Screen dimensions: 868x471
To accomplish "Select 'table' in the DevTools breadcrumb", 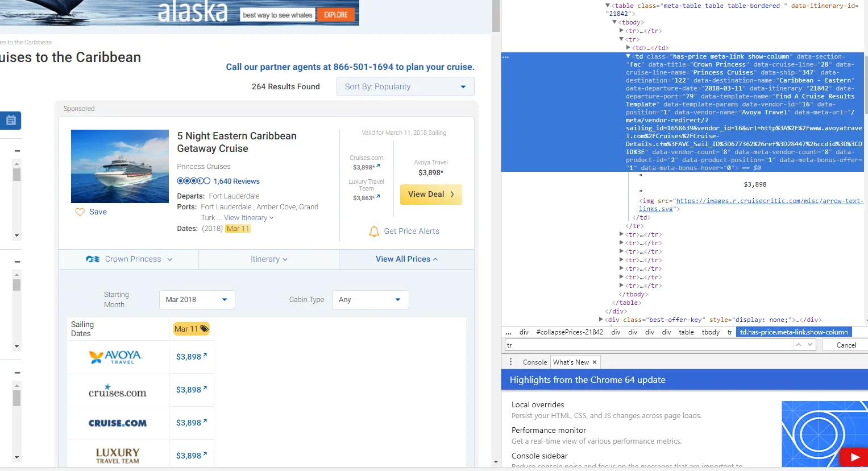I will (686, 332).
